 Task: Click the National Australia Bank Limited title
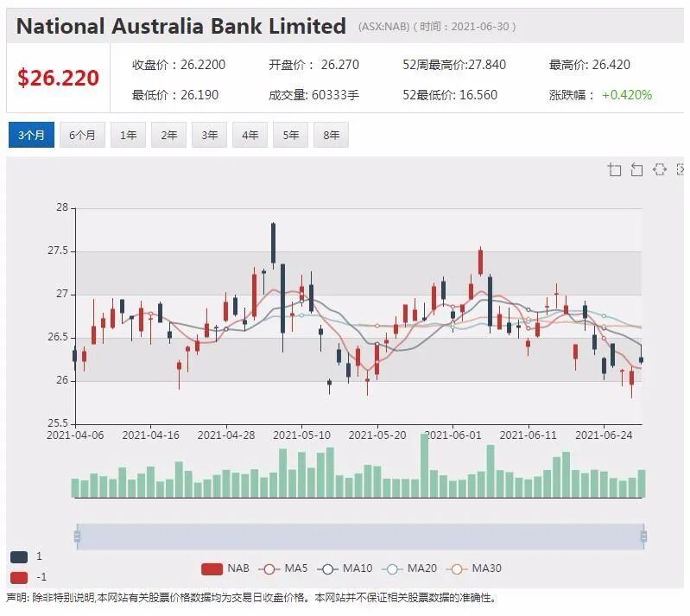[x=180, y=26]
